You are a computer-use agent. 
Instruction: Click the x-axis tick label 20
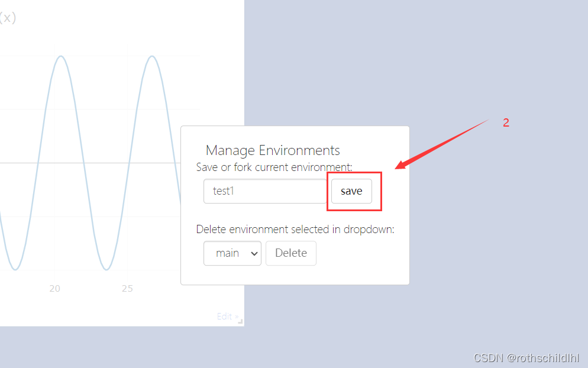point(55,289)
